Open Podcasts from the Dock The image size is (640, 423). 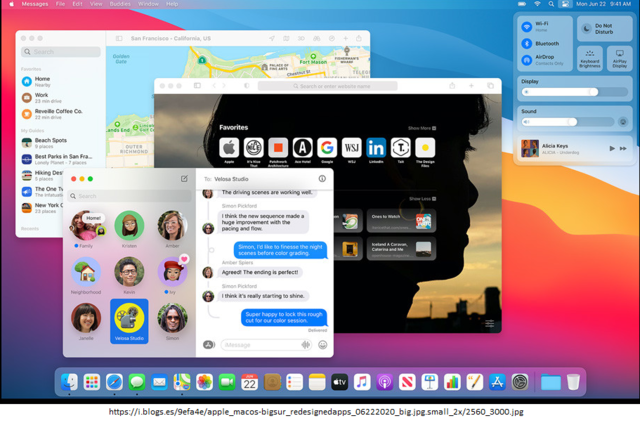(384, 383)
